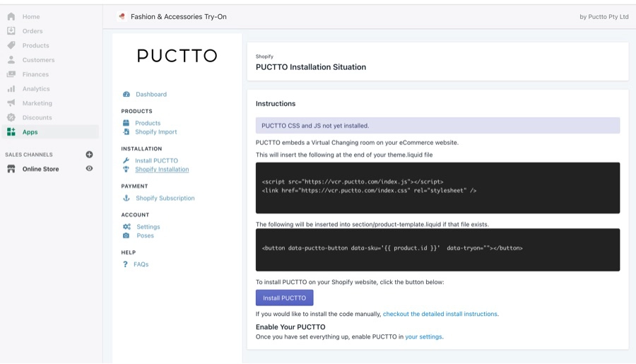Click the Orders inbox icon
Image resolution: width=636 pixels, height=364 pixels.
(x=11, y=31)
